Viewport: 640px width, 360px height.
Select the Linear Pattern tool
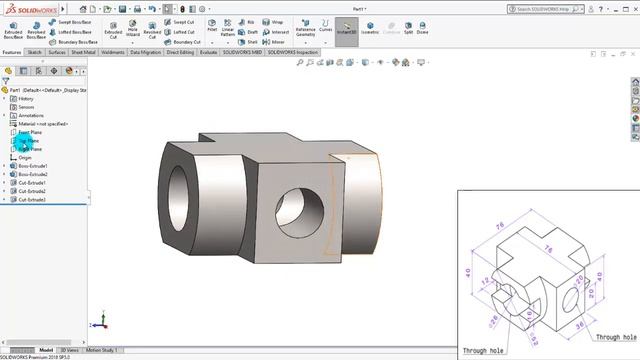click(227, 28)
